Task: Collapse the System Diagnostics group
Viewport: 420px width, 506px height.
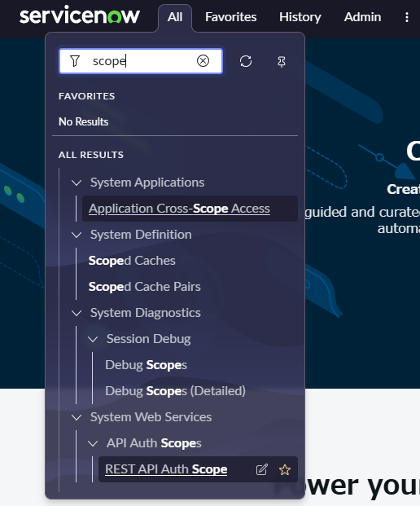Action: click(77, 313)
